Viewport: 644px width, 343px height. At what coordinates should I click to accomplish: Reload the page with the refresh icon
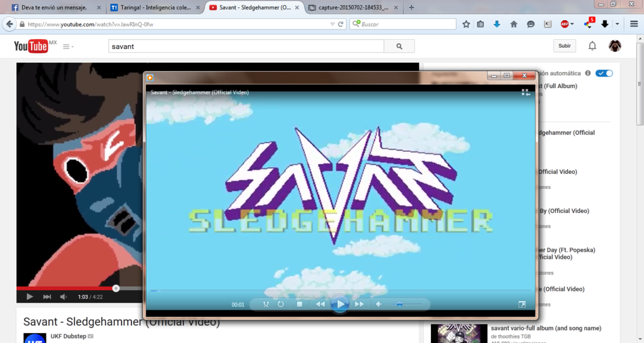coord(340,24)
